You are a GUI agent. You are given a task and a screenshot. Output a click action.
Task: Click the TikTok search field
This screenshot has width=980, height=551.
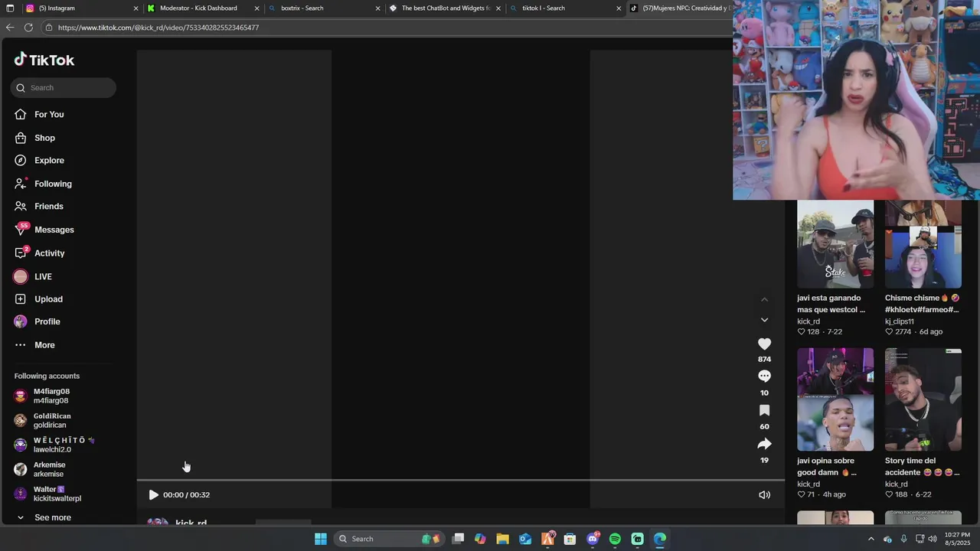64,87
